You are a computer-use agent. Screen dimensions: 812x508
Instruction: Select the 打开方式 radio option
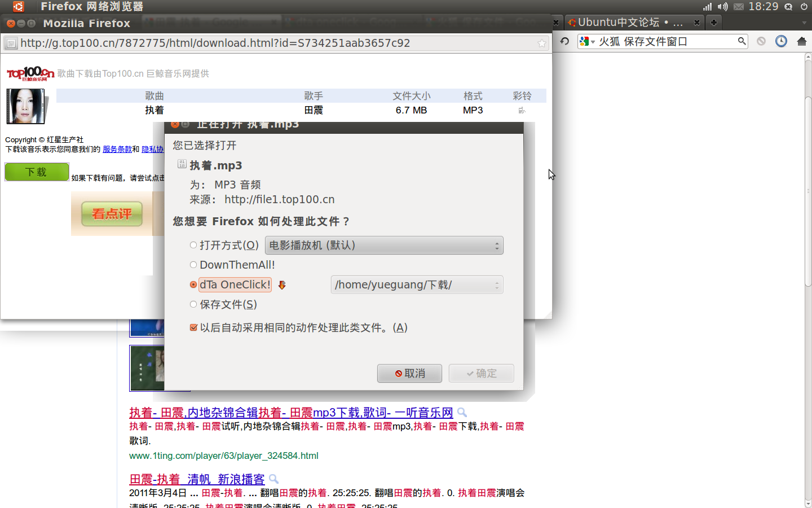coord(193,246)
